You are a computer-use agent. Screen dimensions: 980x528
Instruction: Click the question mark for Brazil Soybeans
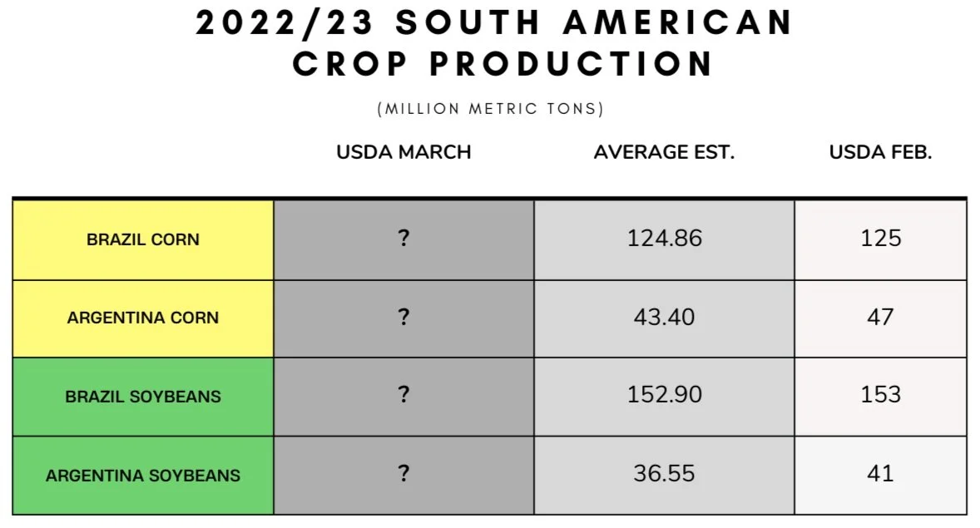click(403, 393)
